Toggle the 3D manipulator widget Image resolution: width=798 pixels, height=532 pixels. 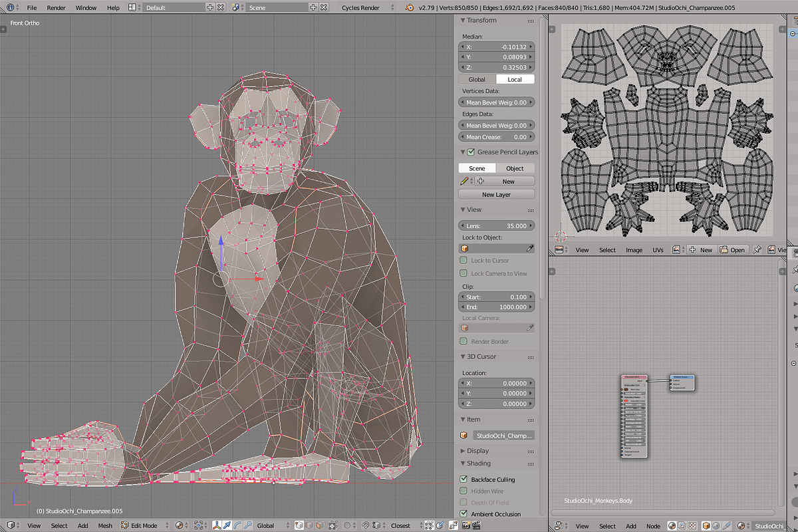[x=217, y=525]
